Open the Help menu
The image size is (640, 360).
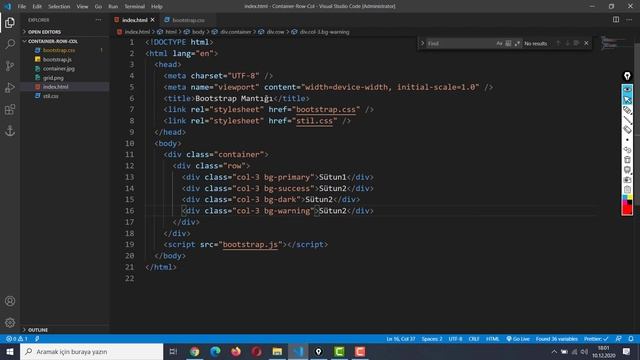click(x=157, y=7)
